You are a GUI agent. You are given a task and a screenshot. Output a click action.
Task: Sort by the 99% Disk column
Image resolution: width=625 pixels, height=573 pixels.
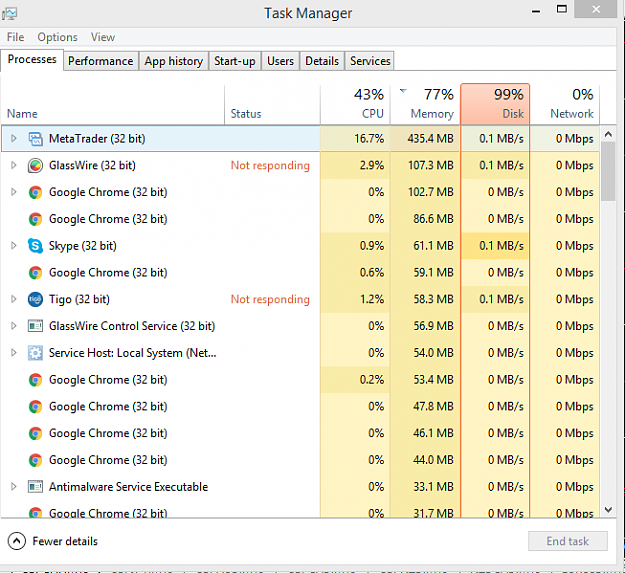pyautogui.click(x=495, y=104)
